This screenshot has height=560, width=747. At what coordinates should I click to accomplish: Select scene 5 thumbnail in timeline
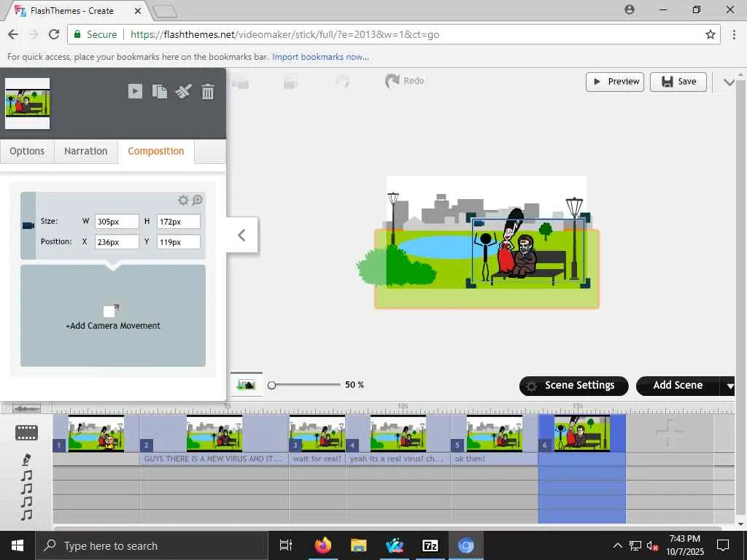coord(495,433)
